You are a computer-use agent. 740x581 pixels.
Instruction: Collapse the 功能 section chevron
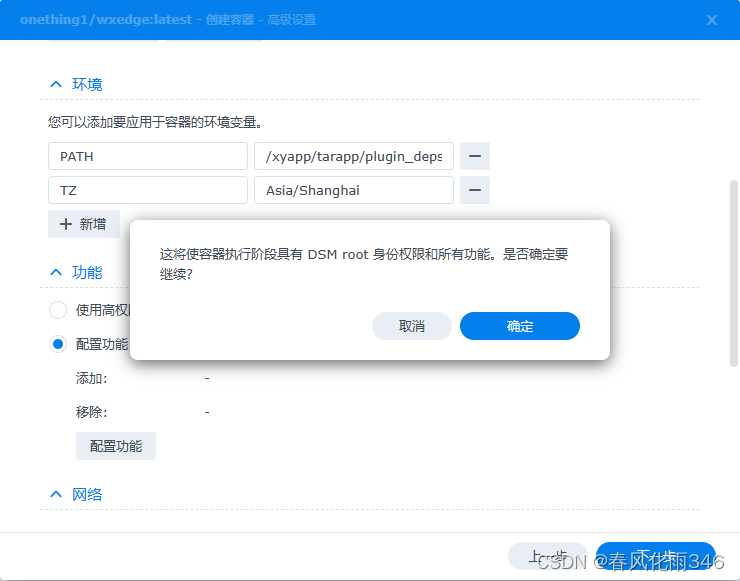(x=56, y=272)
